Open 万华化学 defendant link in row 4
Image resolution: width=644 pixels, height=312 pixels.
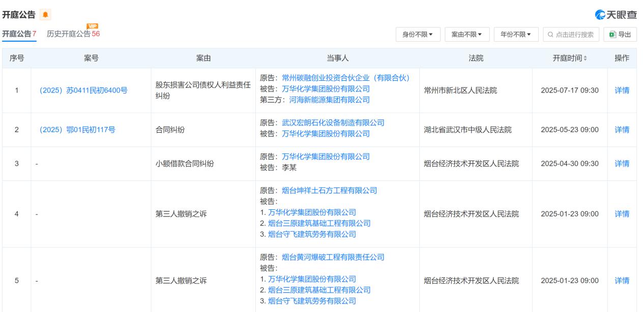pyautogui.click(x=312, y=212)
